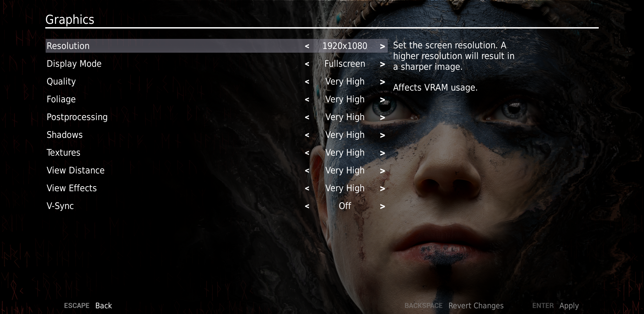Reduce Textures using its left arrow
Viewport: 644px width, 314px height.
307,153
